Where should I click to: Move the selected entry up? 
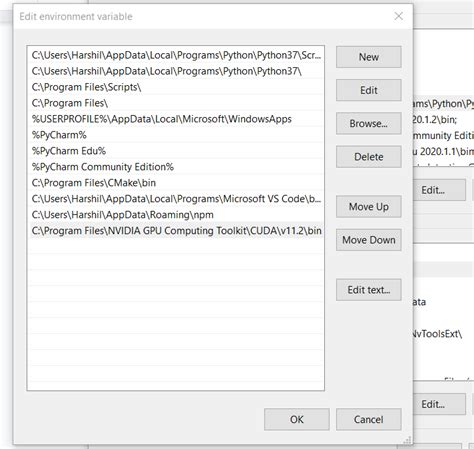(x=368, y=207)
